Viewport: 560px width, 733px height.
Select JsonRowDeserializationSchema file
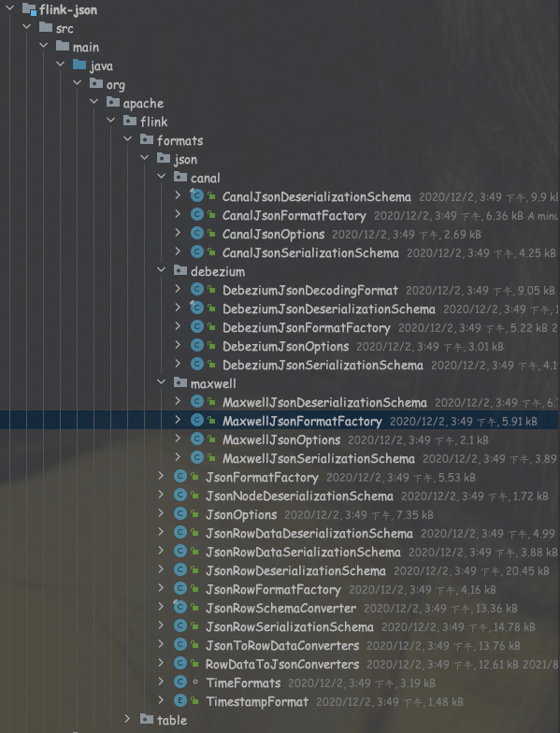pyautogui.click(x=295, y=570)
